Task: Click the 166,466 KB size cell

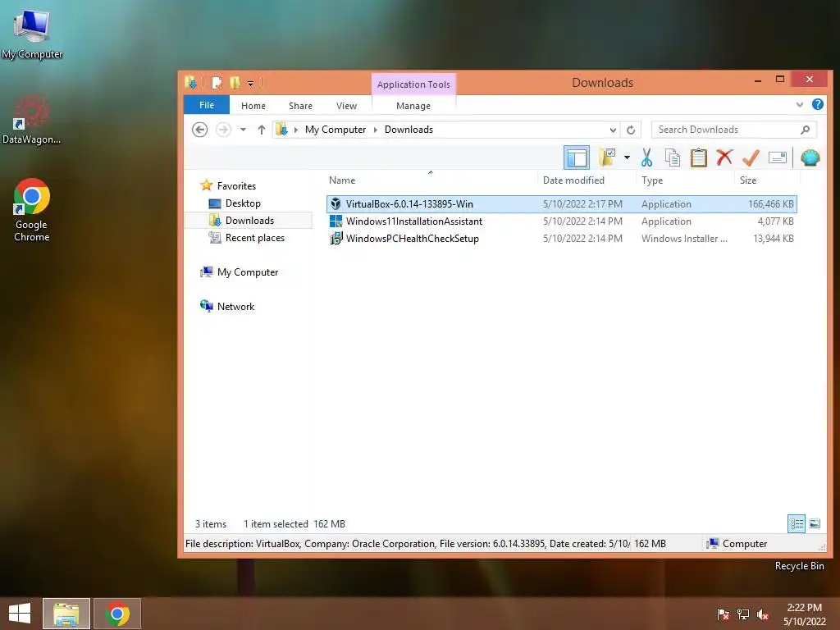Action: pos(771,204)
